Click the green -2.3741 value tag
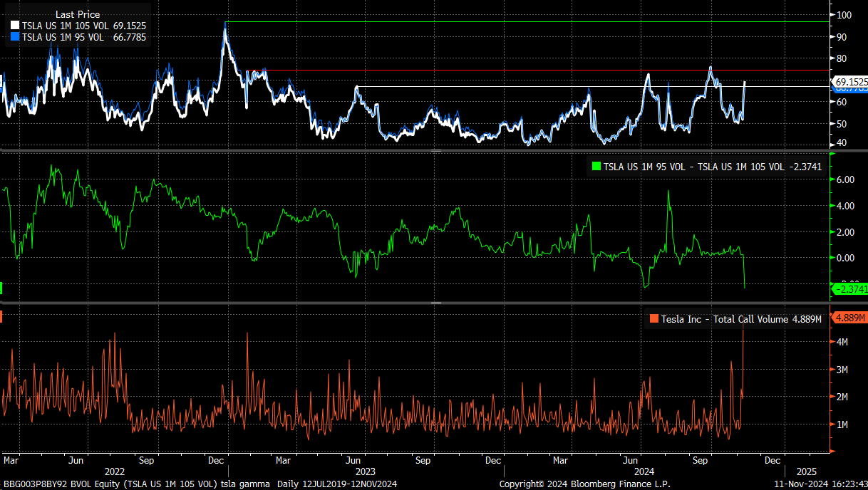This screenshot has height=490, width=868. [x=850, y=288]
